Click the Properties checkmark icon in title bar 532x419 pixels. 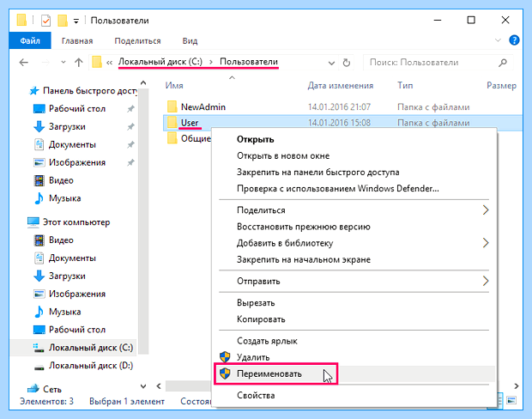tap(45, 21)
